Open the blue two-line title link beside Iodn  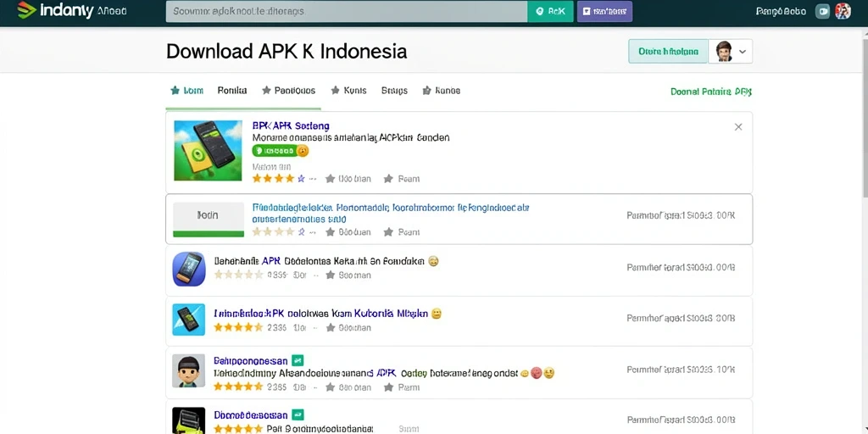[x=391, y=213]
